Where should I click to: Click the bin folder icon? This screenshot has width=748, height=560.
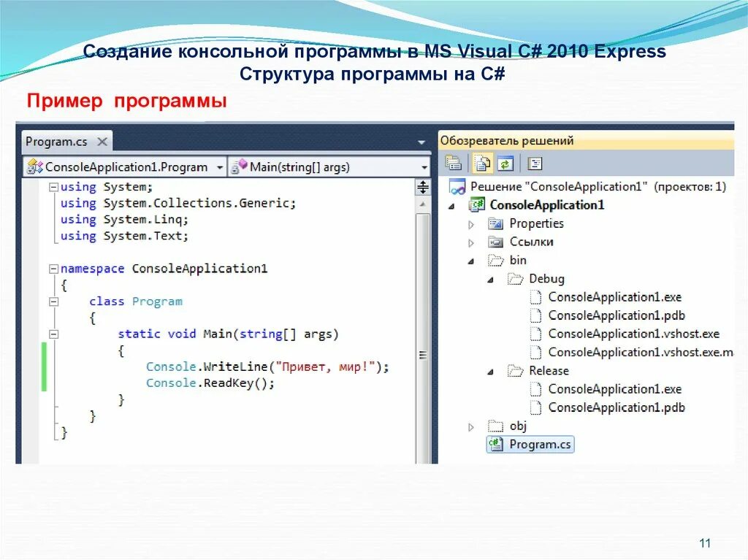point(496,261)
